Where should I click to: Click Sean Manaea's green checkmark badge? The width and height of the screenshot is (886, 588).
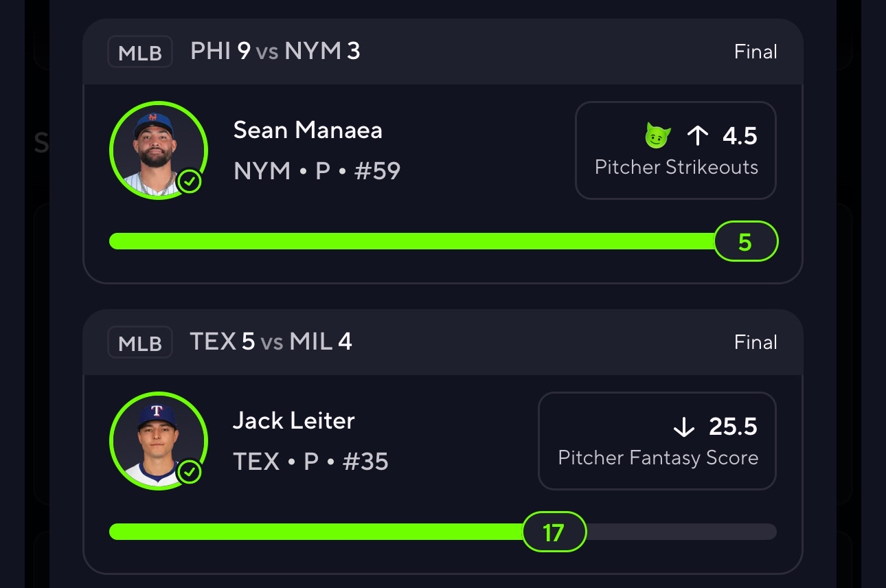click(x=189, y=182)
